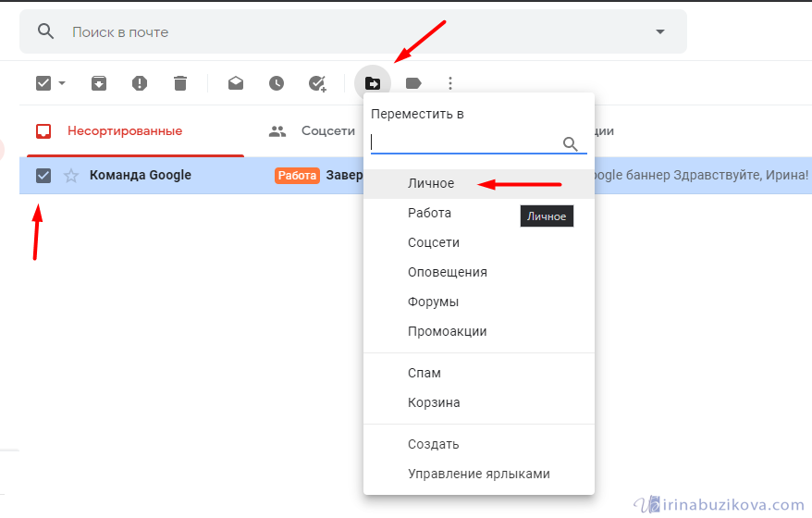Star the Команда Google email

point(71,175)
